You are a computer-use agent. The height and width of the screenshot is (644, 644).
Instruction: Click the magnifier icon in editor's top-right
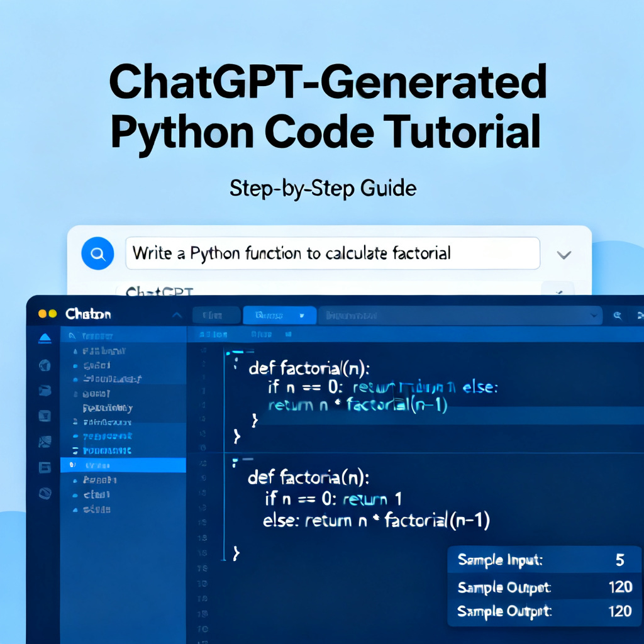pos(617,316)
